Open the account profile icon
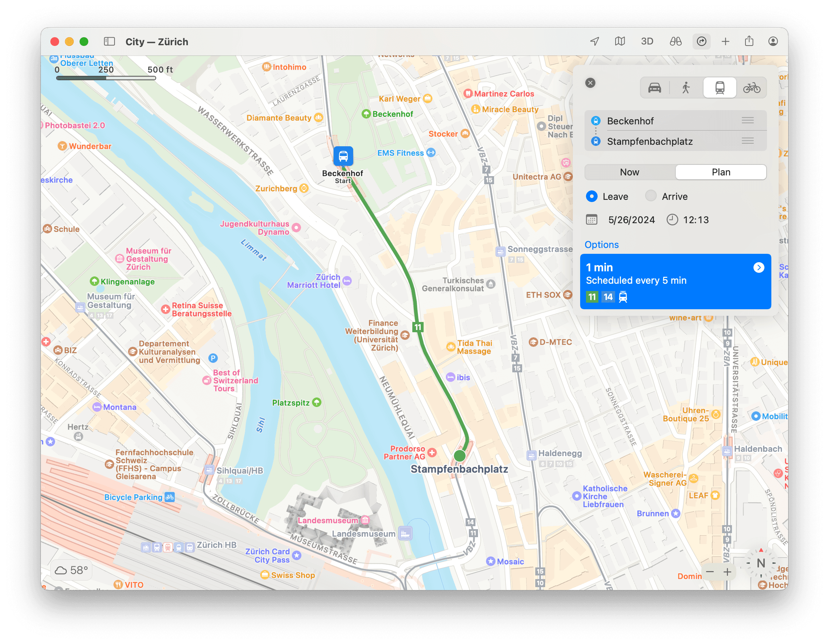The image size is (829, 644). coord(773,41)
